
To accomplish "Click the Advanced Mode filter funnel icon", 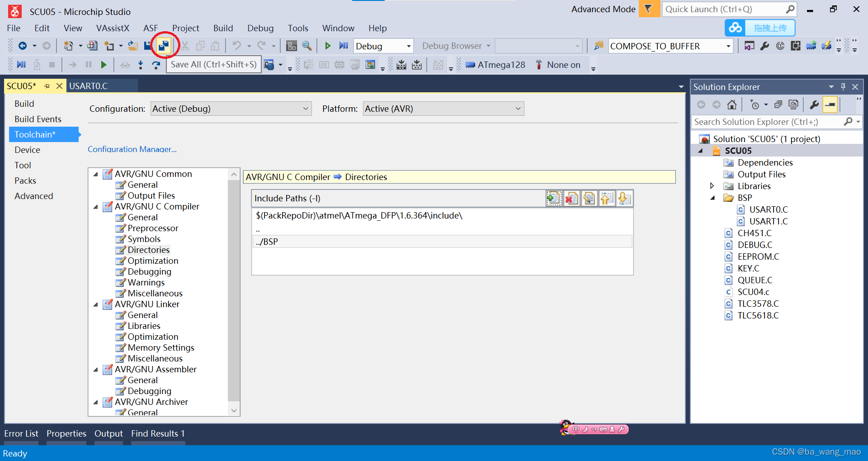I will [x=649, y=9].
